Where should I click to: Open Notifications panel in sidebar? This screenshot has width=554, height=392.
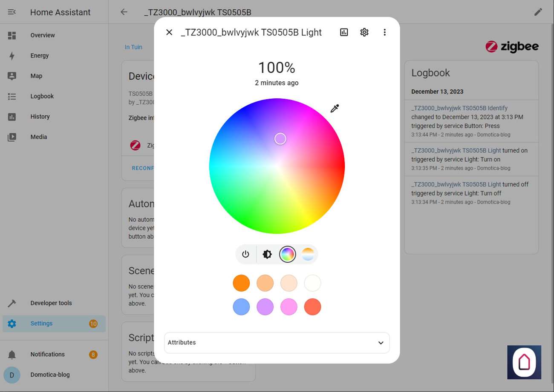[47, 355]
